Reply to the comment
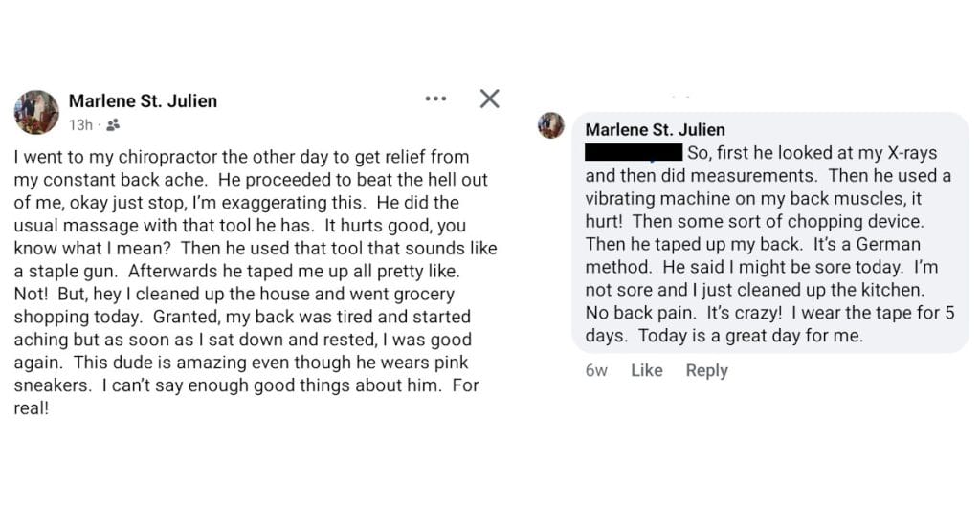The image size is (980, 506). point(706,370)
